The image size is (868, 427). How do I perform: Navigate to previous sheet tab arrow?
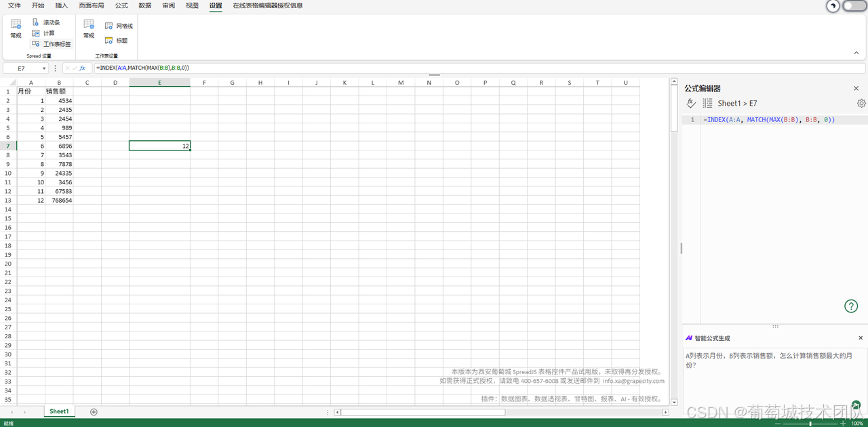pos(12,412)
